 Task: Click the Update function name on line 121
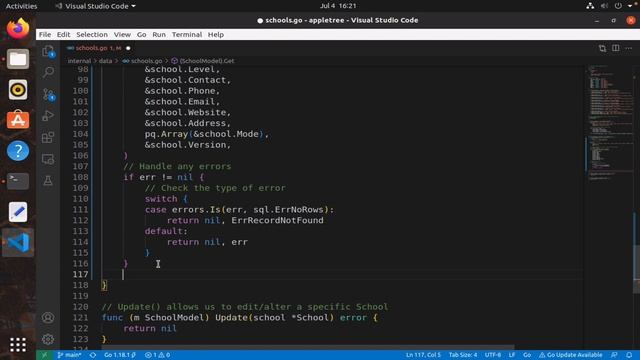231,318
